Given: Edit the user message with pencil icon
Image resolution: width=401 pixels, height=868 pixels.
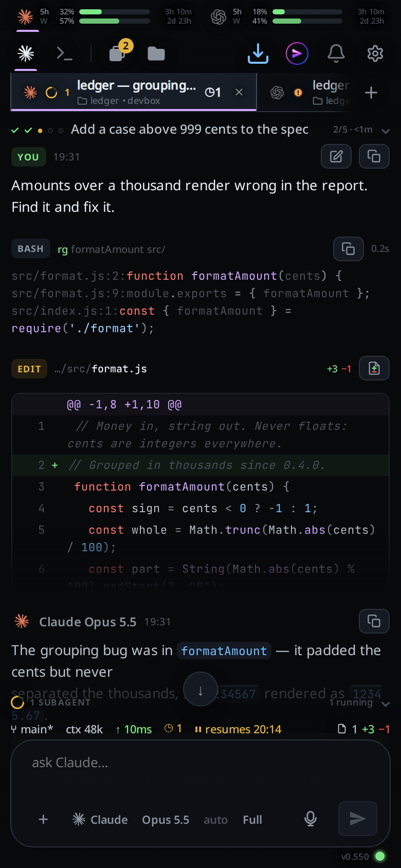Looking at the screenshot, I should [336, 156].
